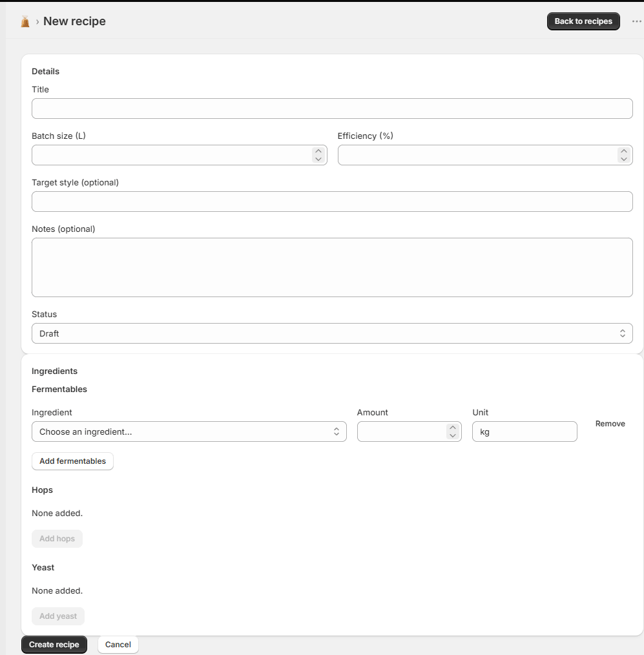644x655 pixels.
Task: Increment Efficiency using the up stepper
Action: 623,151
